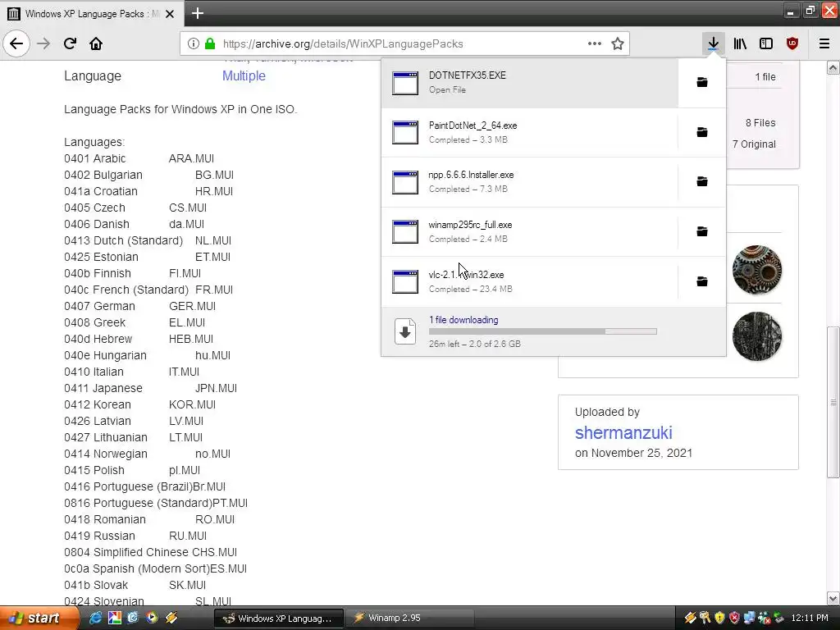Open containing folder for vlc win32 exe
The width and height of the screenshot is (840, 630).
702,281
